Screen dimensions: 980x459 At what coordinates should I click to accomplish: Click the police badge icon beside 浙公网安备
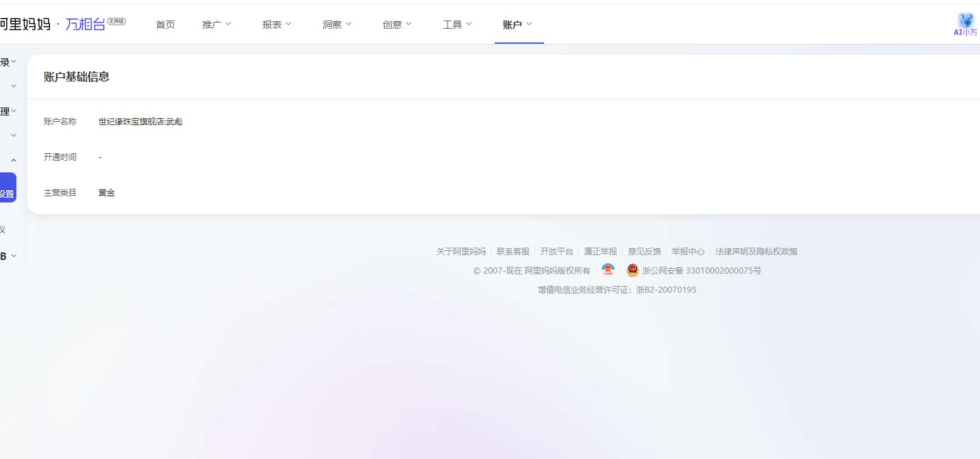[632, 270]
